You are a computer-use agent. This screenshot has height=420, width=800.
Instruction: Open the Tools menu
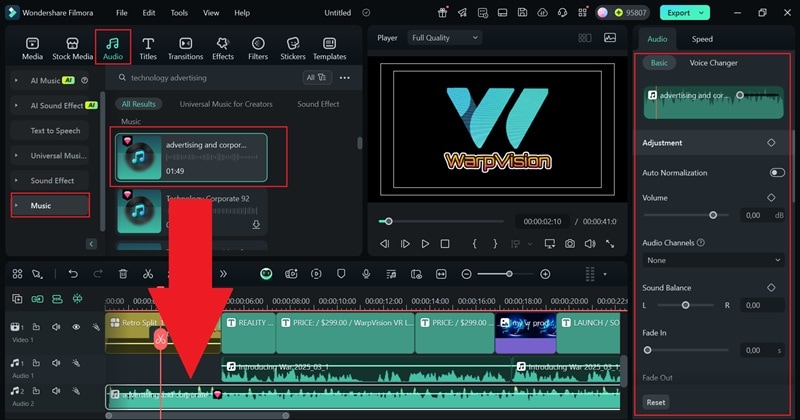point(179,13)
